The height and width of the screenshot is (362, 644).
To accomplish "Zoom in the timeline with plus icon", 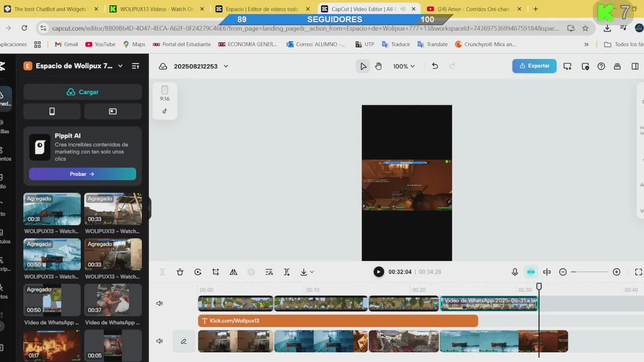I will [616, 272].
